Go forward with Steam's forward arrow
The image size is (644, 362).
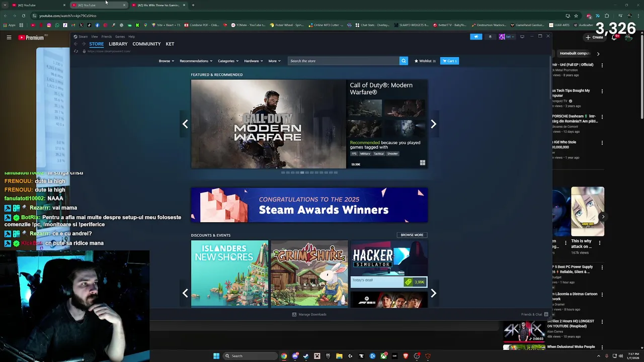(84, 44)
